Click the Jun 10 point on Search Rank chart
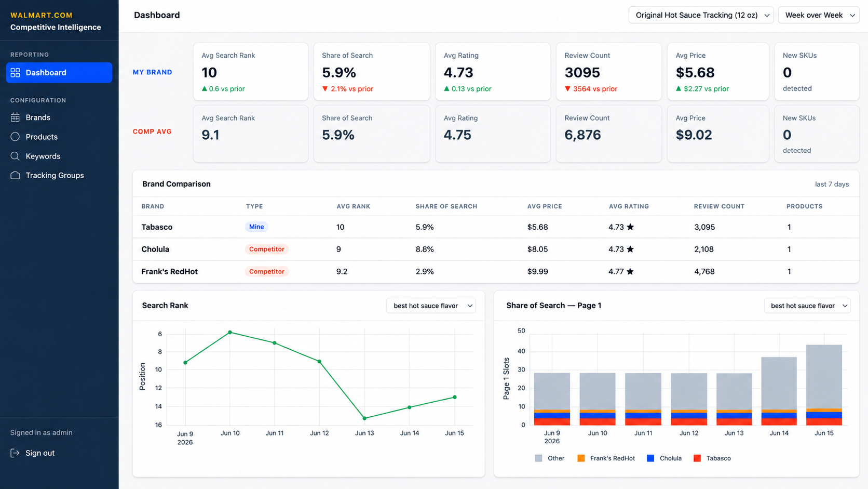Image resolution: width=868 pixels, height=489 pixels. (230, 333)
